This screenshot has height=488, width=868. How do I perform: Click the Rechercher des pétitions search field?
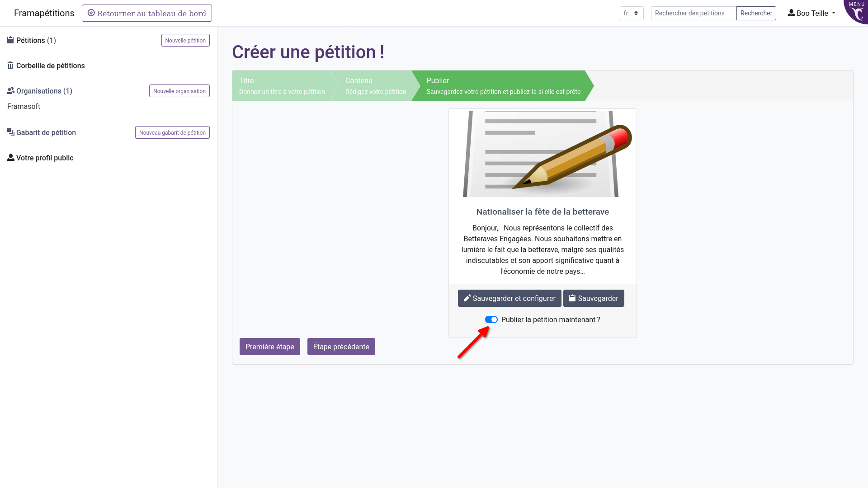pos(693,13)
